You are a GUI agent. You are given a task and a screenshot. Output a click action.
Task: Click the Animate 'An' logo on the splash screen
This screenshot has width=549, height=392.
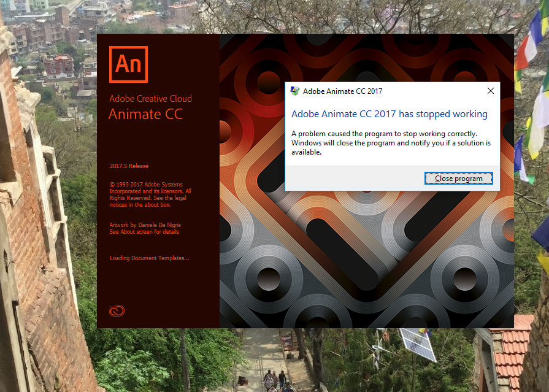point(128,64)
